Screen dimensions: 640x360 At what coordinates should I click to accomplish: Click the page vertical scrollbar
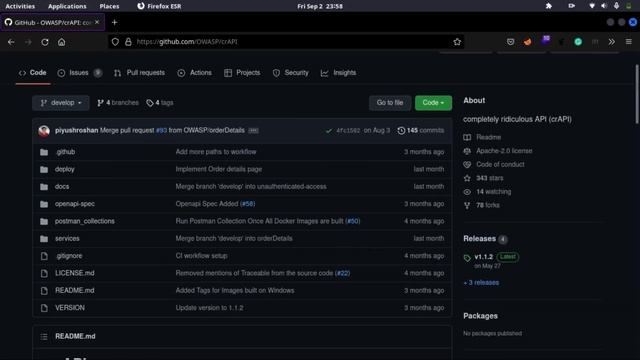point(637,94)
